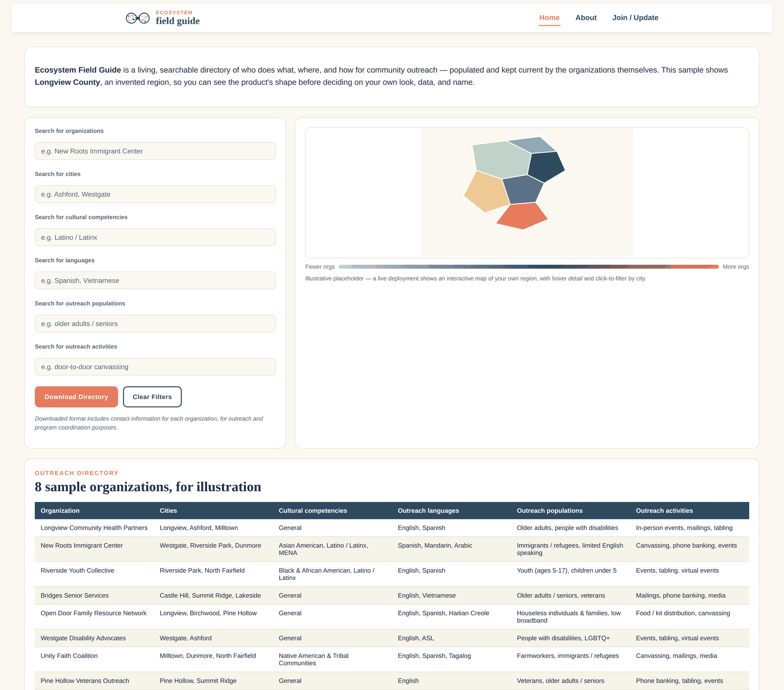
Task: Click the gray-blue top map region
Action: [532, 145]
